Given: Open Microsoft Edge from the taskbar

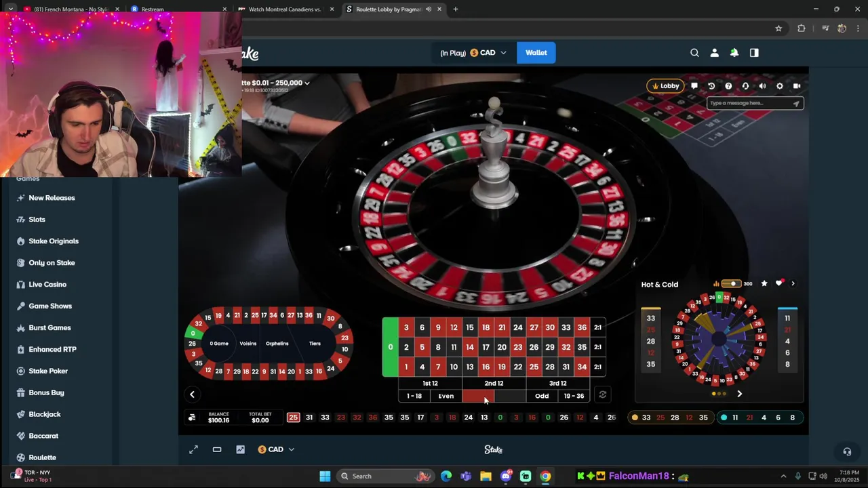Looking at the screenshot, I should pos(446,476).
